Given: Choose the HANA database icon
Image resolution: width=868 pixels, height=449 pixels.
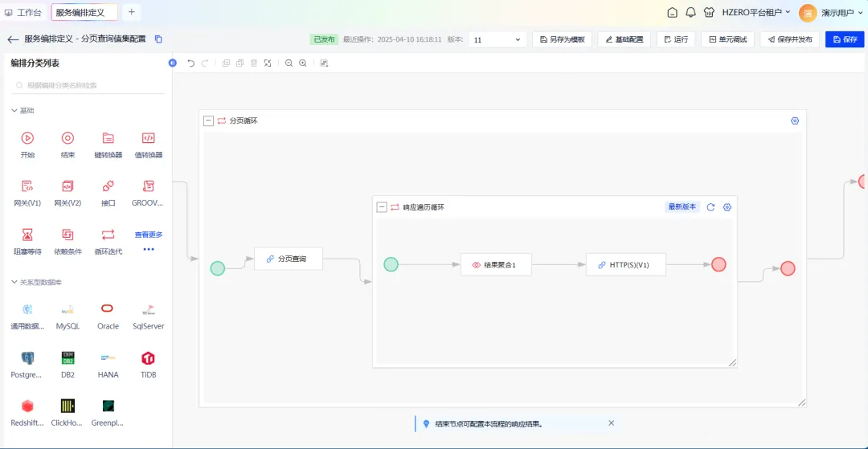Looking at the screenshot, I should coord(108,357).
